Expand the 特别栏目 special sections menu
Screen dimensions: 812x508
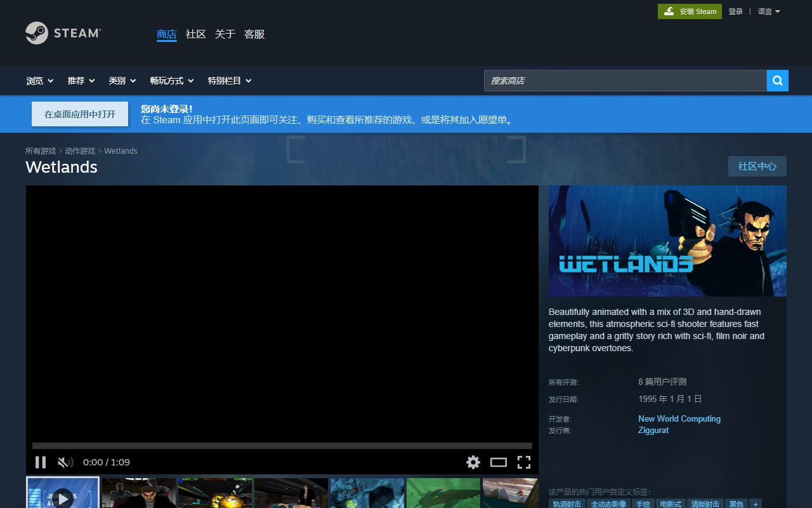[x=230, y=81]
